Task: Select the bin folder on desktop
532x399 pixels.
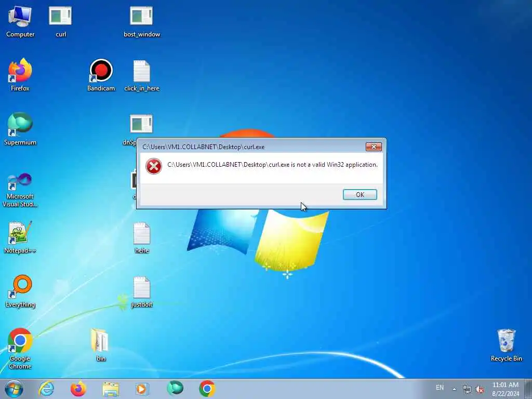Action: pyautogui.click(x=100, y=345)
